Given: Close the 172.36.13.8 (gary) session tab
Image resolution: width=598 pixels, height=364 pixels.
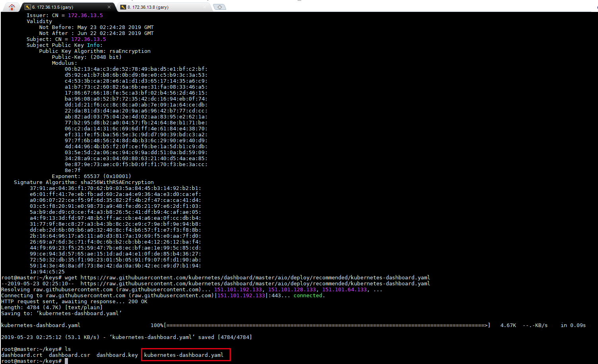Looking at the screenshot, I should 205,7.
